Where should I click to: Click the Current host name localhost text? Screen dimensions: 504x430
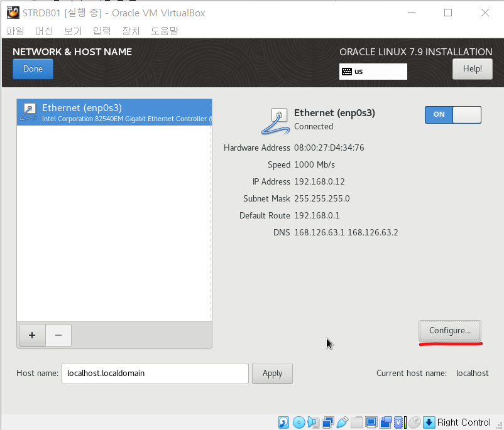coord(472,373)
